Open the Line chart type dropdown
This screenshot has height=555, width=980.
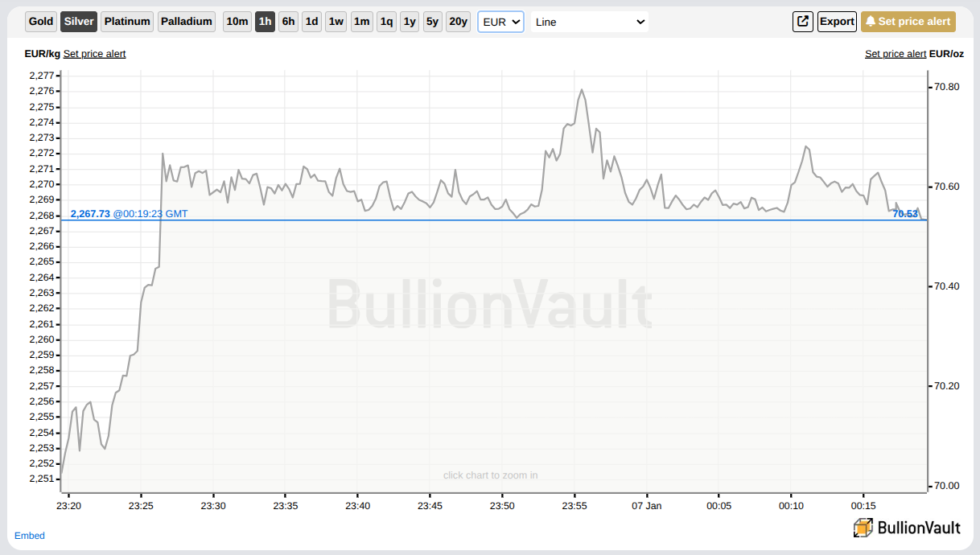pos(589,22)
